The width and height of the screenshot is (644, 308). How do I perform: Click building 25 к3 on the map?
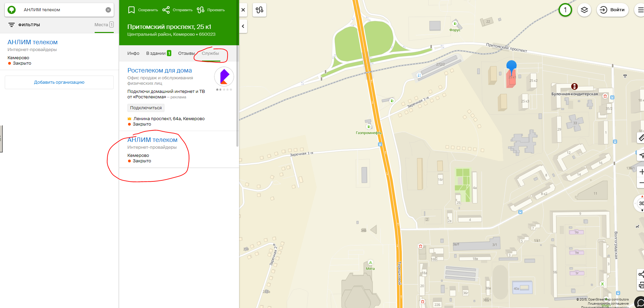525,101
